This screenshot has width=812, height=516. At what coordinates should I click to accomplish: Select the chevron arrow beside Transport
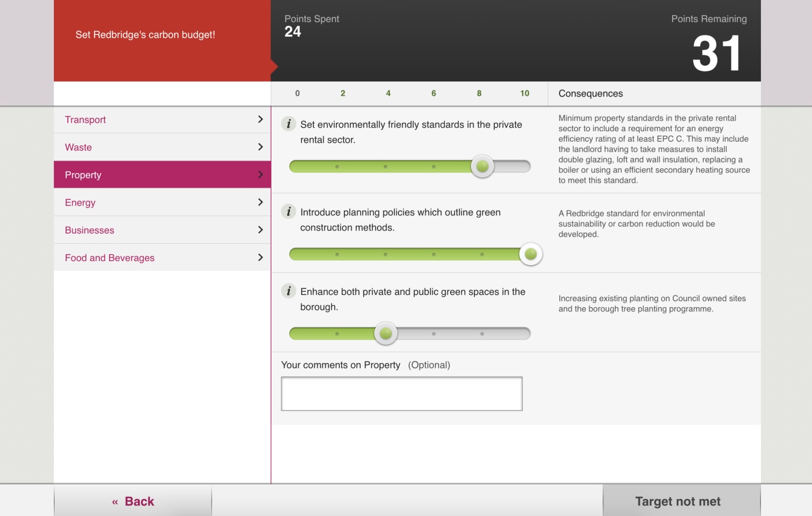tap(260, 119)
